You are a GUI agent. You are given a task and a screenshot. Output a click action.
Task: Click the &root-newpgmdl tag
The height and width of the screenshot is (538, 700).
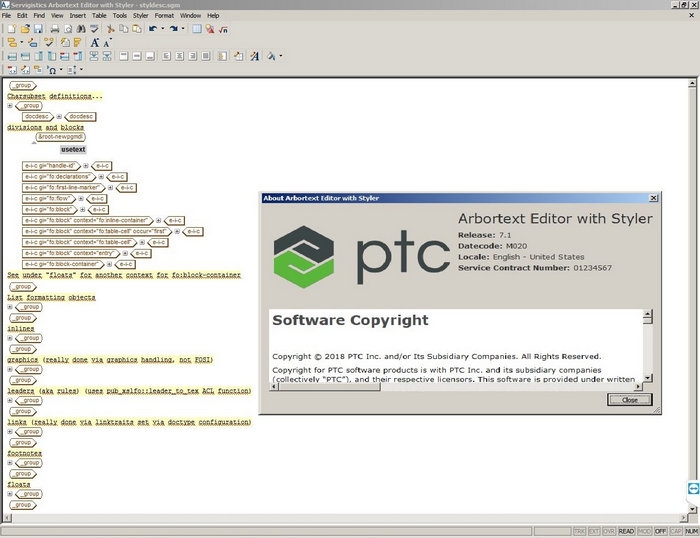pos(60,137)
